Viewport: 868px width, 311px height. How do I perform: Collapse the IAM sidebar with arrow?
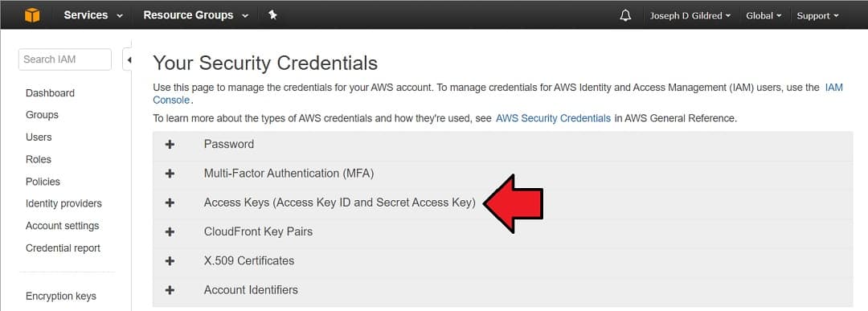(128, 59)
